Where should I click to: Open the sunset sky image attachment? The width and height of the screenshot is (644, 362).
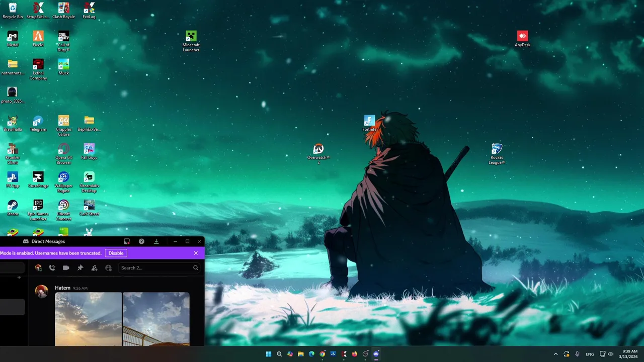coord(88,319)
